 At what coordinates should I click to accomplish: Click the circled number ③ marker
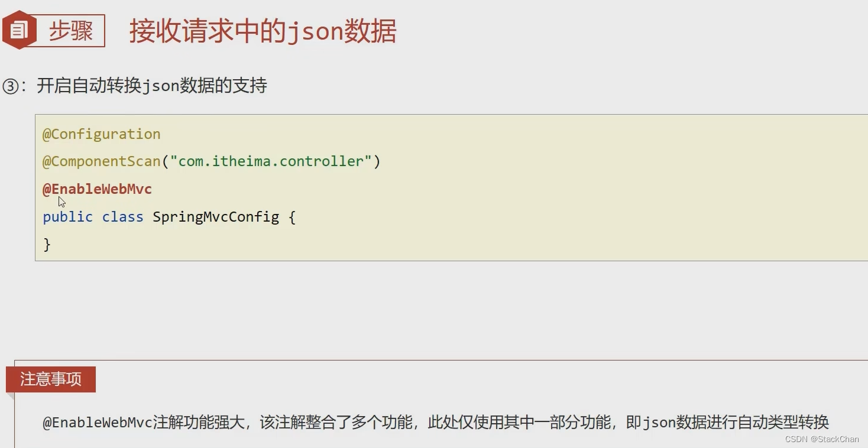(x=11, y=86)
